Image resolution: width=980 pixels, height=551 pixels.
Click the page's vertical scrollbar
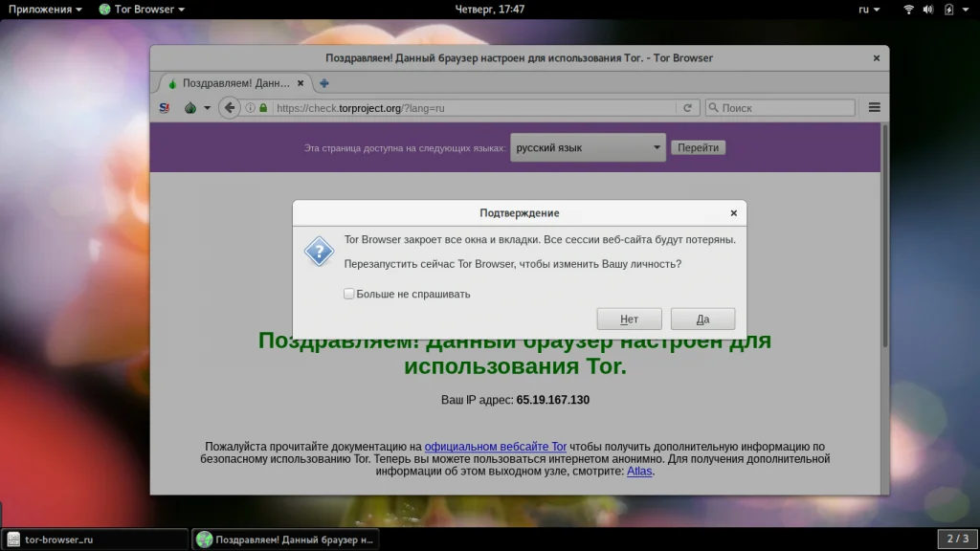coord(885,235)
